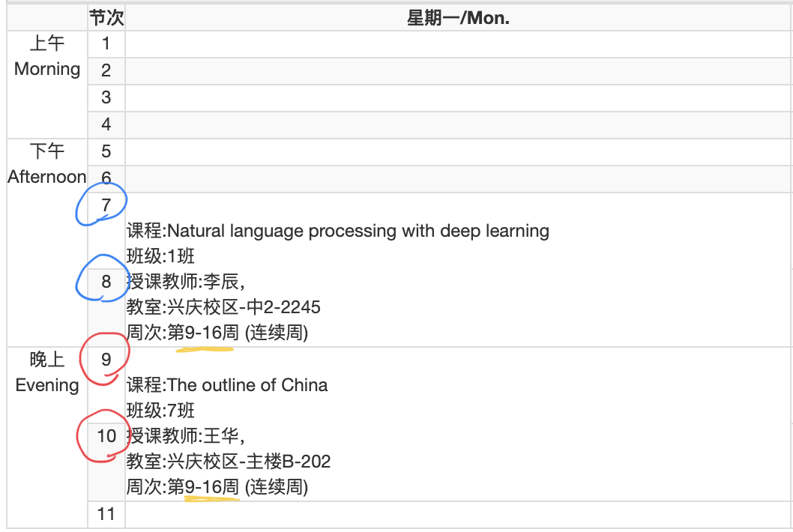Click the 下午 Afternoon row label
The image size is (793, 532).
click(x=46, y=164)
